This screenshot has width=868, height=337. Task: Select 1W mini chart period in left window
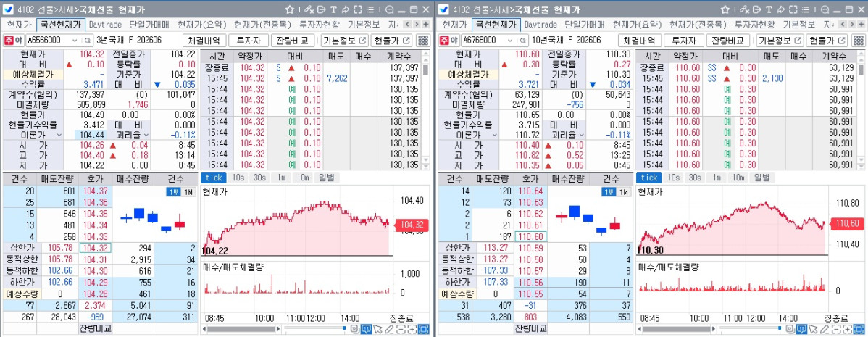click(x=172, y=191)
